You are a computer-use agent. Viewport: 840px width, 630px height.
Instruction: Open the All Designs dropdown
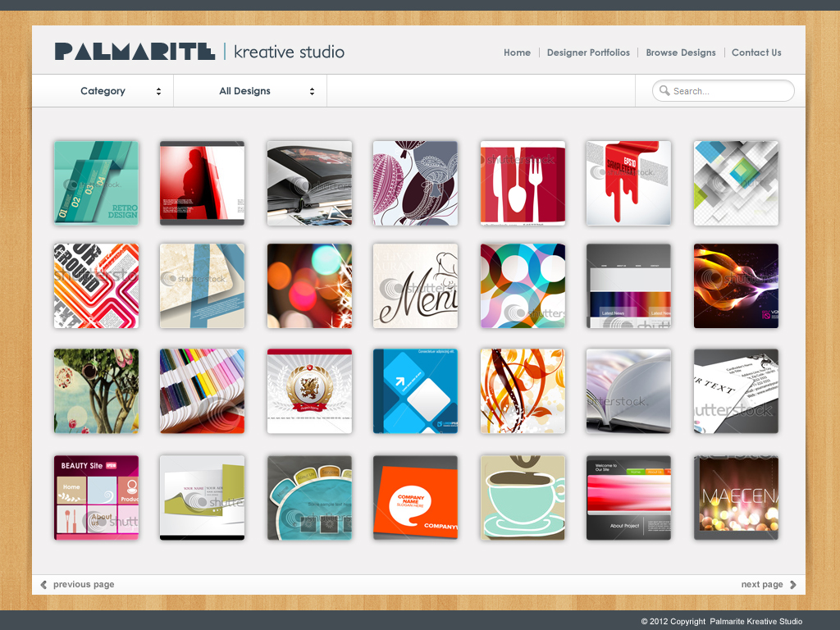(250, 91)
